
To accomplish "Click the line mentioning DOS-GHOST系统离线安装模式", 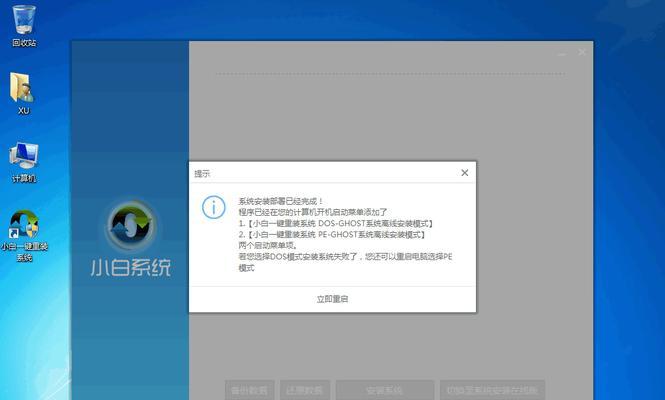I will pyautogui.click(x=336, y=223).
